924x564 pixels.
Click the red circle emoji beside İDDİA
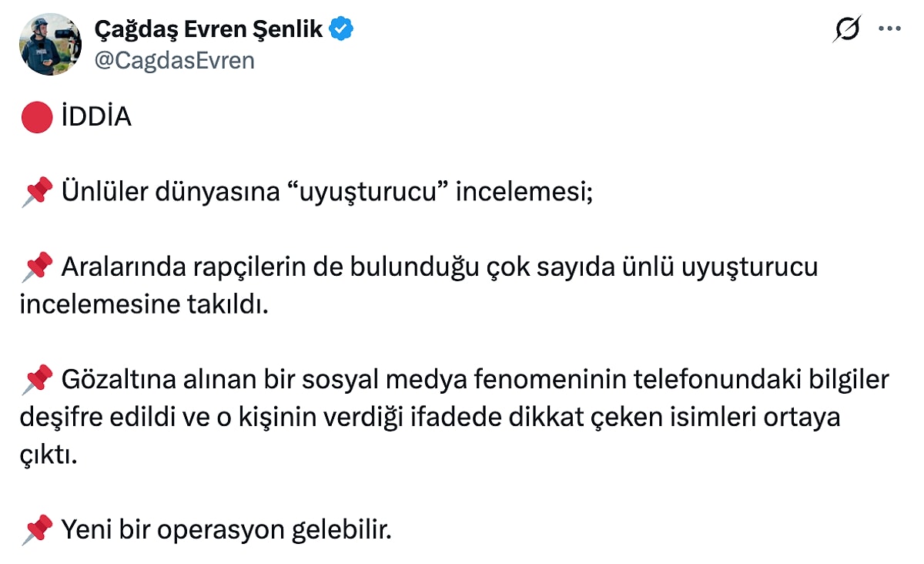[x=37, y=118]
